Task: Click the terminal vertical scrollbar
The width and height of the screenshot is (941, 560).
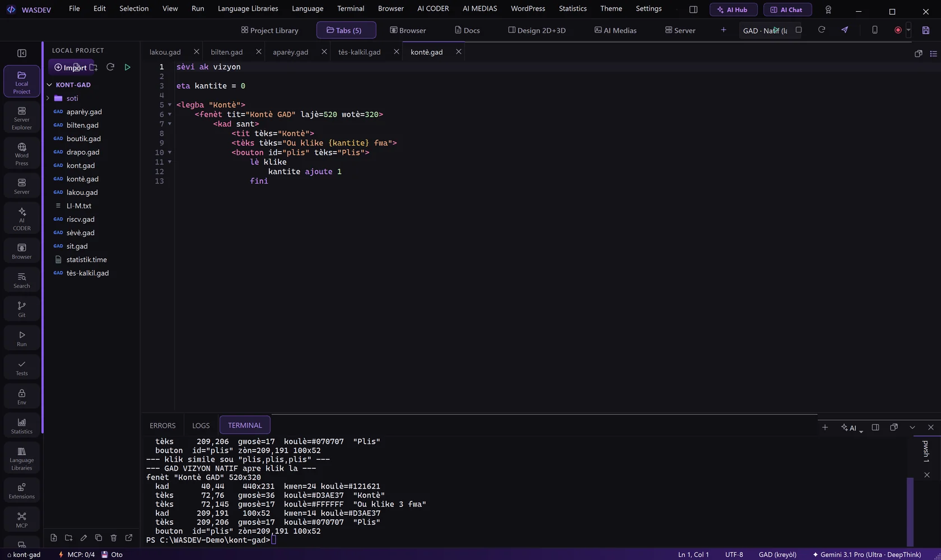Action: coord(910,511)
